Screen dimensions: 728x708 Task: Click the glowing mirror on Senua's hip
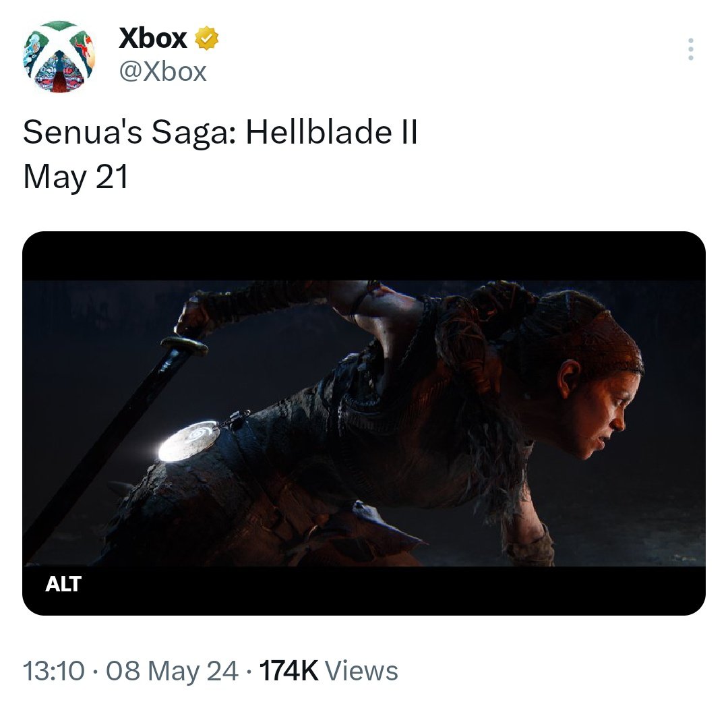pyautogui.click(x=189, y=440)
